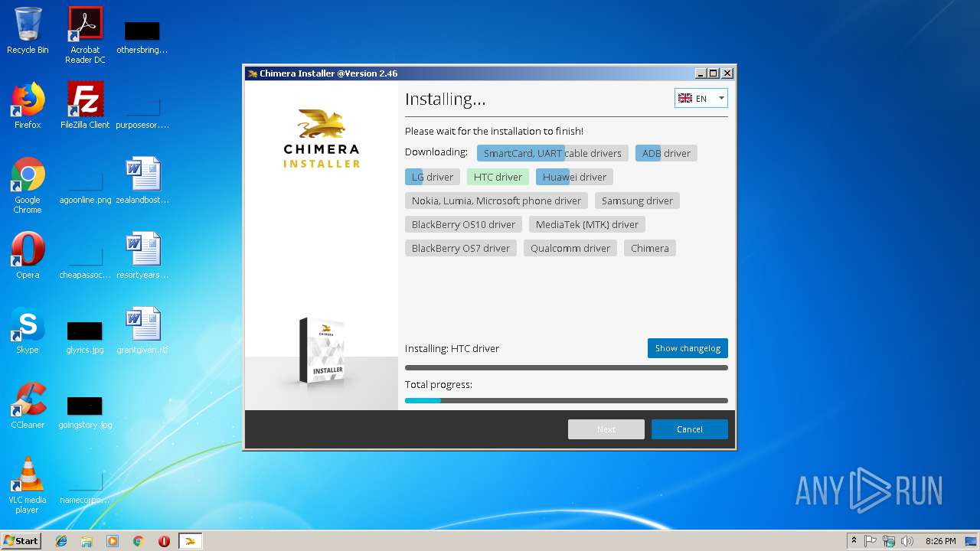Cancel the Chimera installation
This screenshot has width=980, height=551.
pos(689,429)
